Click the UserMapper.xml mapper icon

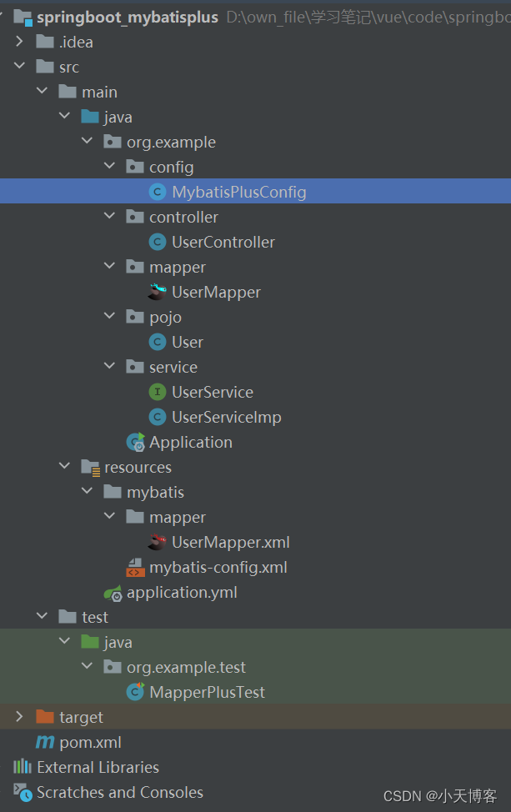coord(158,542)
